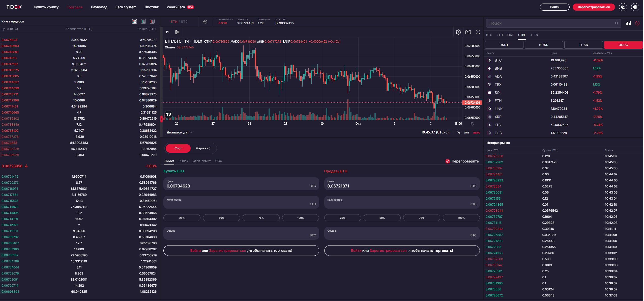
Task: Switch market list to USDT pairs
Action: [x=504, y=45]
